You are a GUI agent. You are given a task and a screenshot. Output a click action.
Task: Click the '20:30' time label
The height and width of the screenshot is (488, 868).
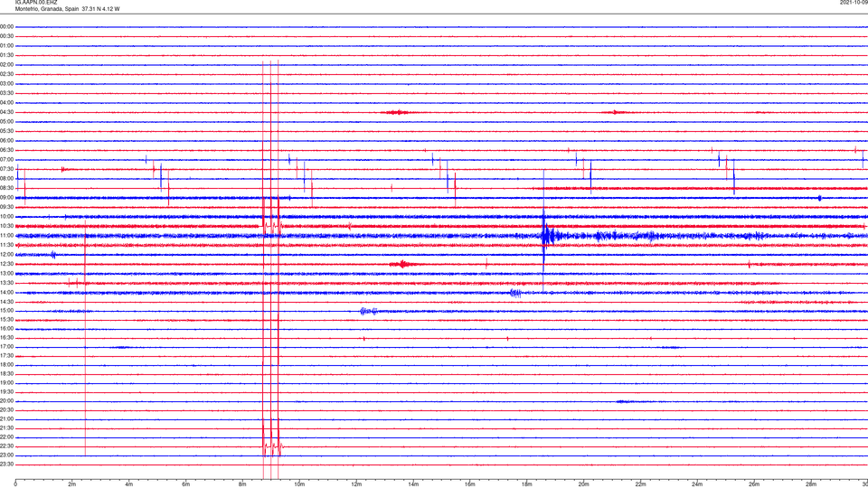pos(7,410)
